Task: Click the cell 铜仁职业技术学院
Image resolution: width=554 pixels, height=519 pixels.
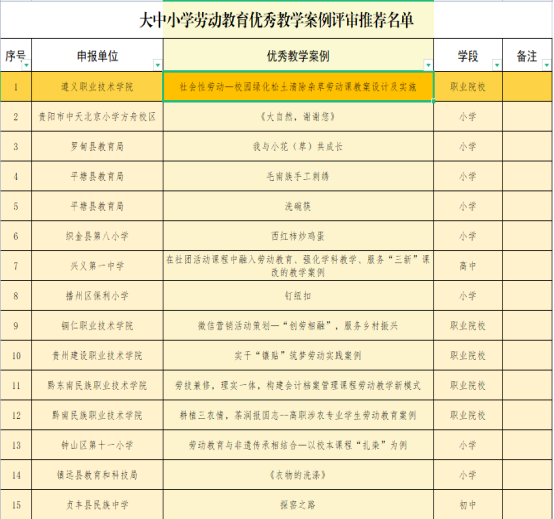Action: pyautogui.click(x=98, y=326)
